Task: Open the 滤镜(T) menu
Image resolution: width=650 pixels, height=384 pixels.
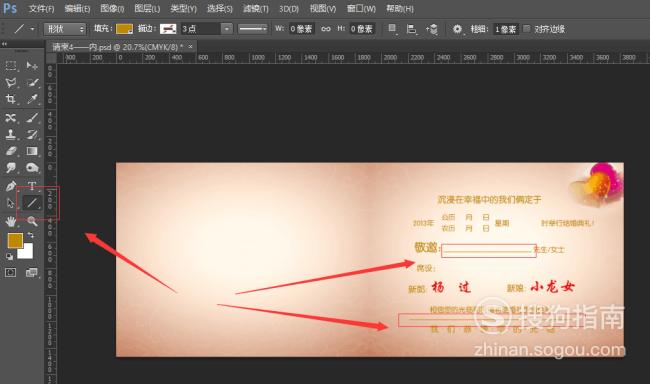Action: (x=255, y=8)
